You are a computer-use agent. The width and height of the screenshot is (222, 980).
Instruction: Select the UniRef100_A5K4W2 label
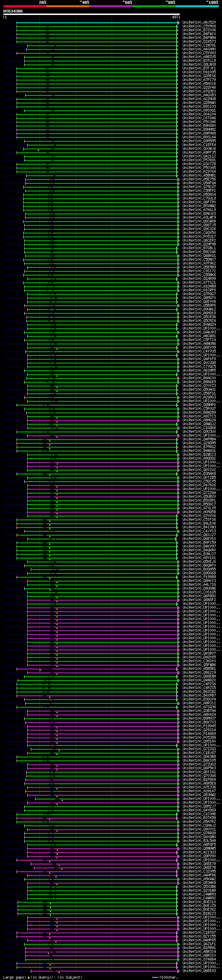199,879
